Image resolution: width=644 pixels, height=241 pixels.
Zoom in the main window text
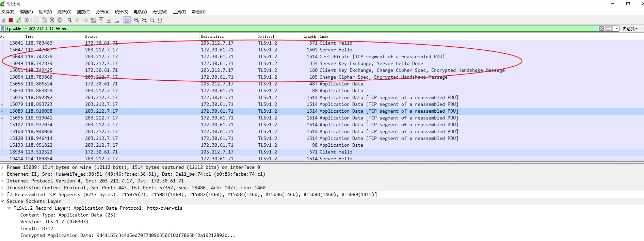(136, 20)
